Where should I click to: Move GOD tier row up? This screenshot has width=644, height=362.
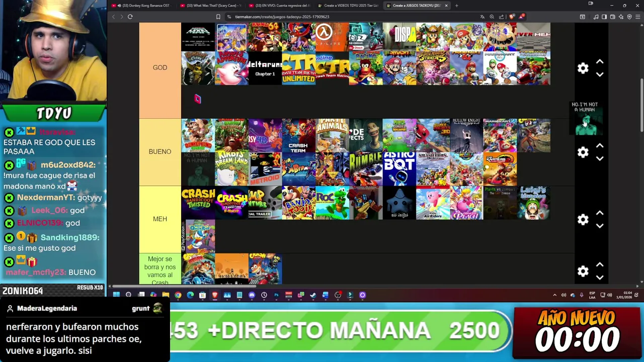[600, 62]
